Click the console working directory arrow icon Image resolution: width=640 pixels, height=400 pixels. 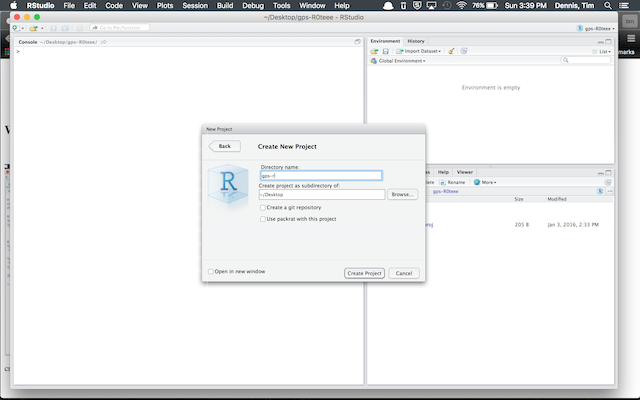pyautogui.click(x=104, y=42)
